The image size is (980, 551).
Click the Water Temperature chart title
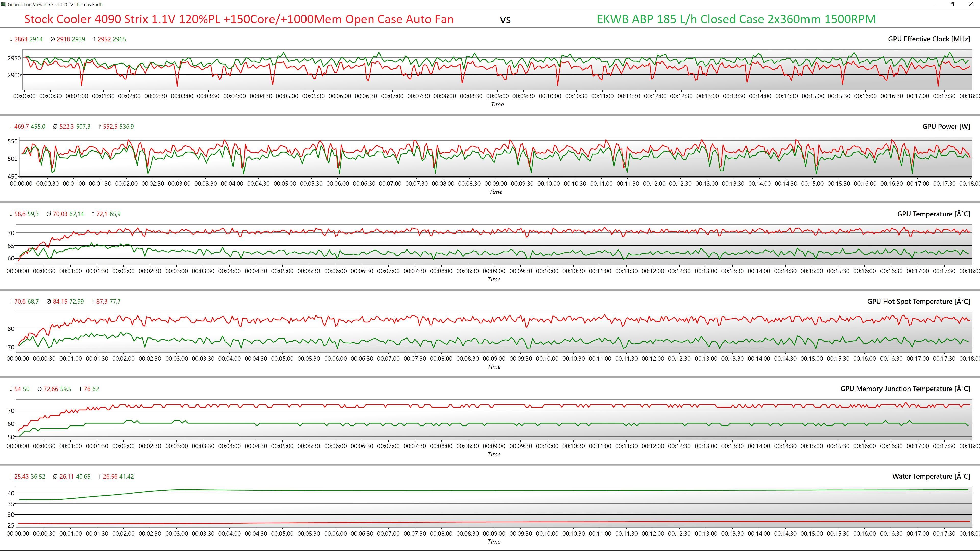(x=931, y=476)
